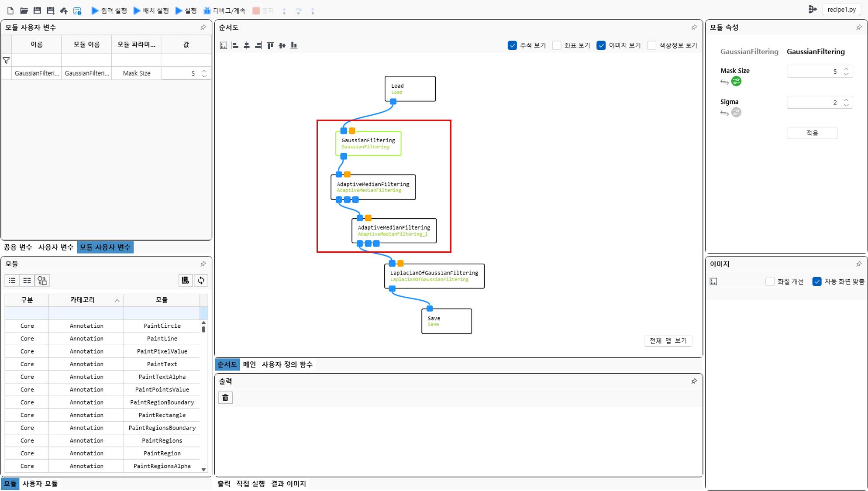Click the trash icon in 출력 panel

[225, 398]
